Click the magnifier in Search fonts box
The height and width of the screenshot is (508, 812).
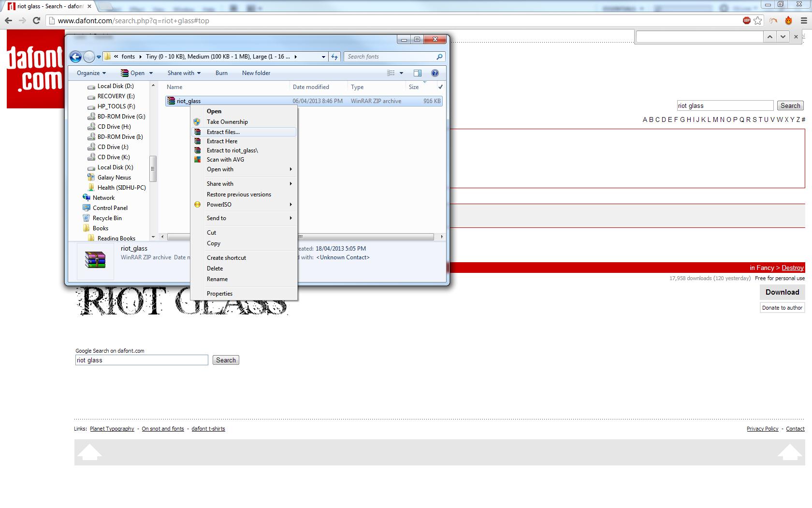[x=439, y=57]
